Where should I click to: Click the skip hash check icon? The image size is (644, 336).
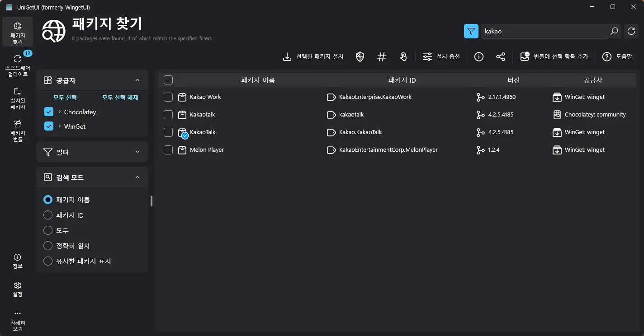click(382, 56)
